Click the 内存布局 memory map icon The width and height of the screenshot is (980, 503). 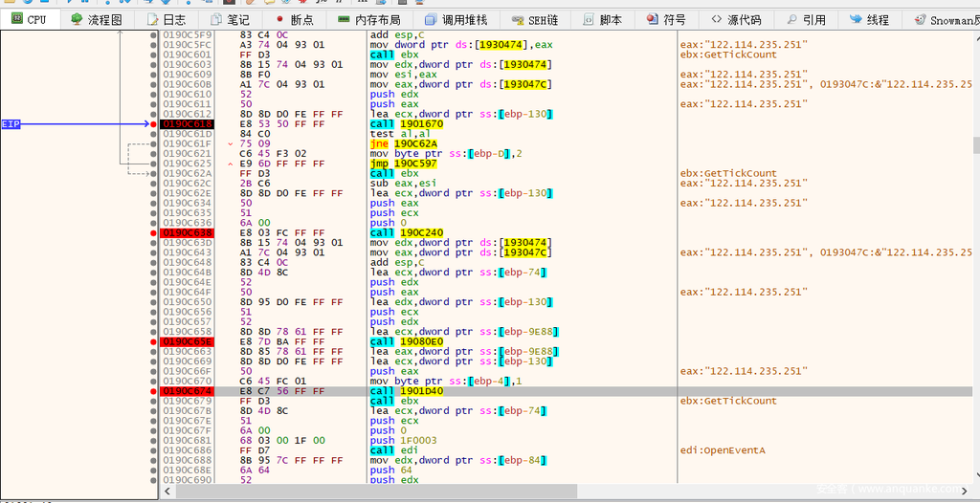coord(345,19)
